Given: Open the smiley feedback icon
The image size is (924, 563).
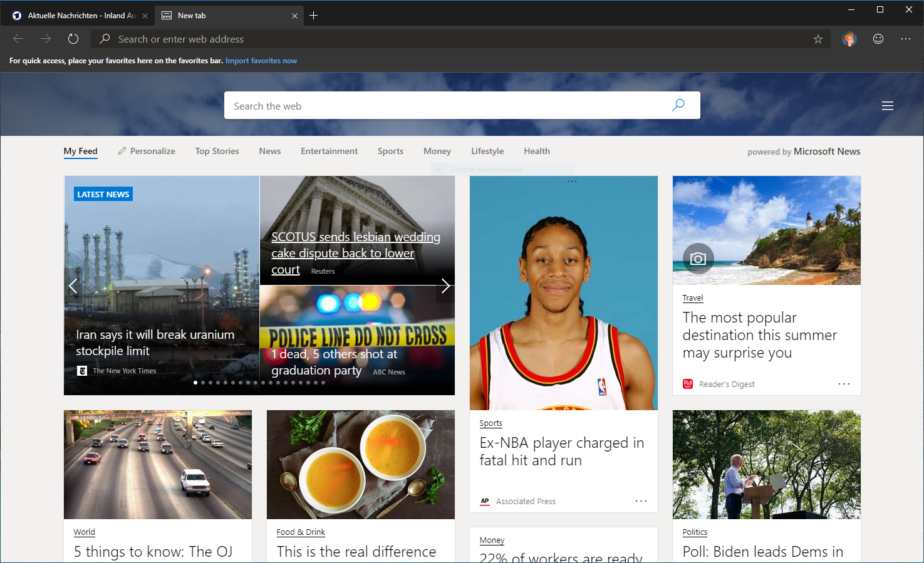Looking at the screenshot, I should 878,39.
